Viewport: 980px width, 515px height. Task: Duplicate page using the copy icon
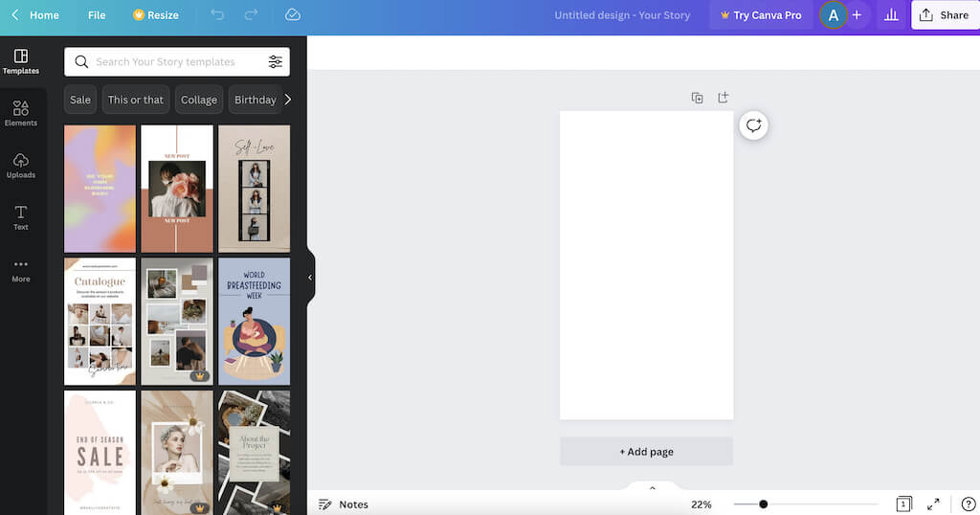[x=697, y=98]
